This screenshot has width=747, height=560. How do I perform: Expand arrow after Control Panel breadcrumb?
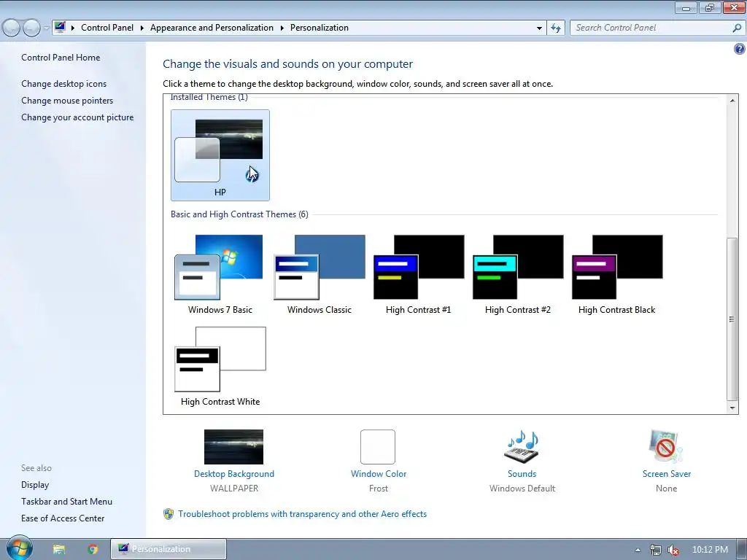[142, 28]
